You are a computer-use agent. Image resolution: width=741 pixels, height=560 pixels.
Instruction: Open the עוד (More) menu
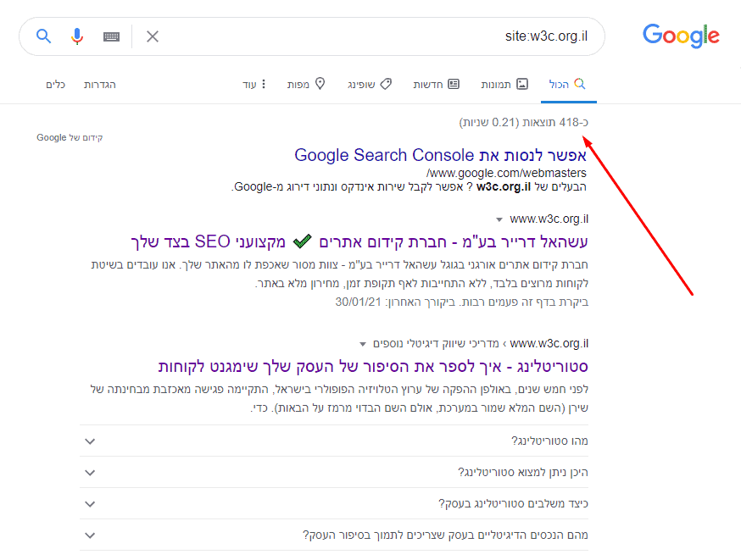[x=254, y=84]
